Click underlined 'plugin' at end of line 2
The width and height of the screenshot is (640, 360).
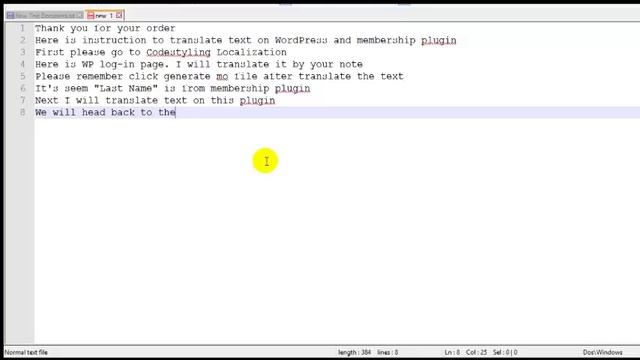(439, 40)
